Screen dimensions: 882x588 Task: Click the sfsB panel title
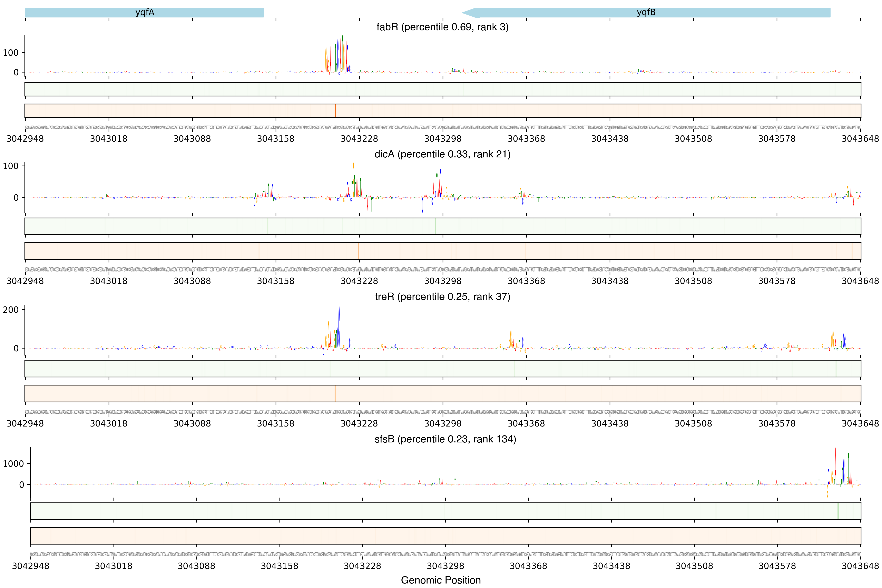point(445,439)
